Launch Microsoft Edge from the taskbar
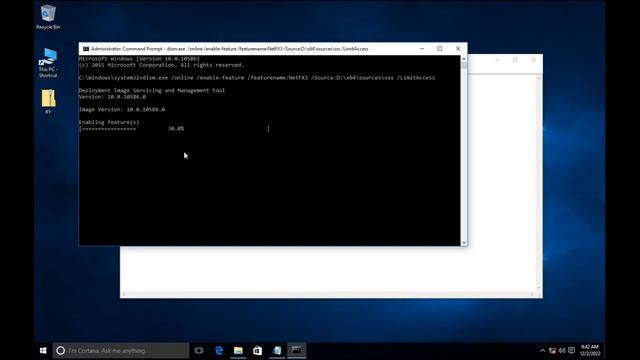This screenshot has width=640, height=360. coord(219,351)
